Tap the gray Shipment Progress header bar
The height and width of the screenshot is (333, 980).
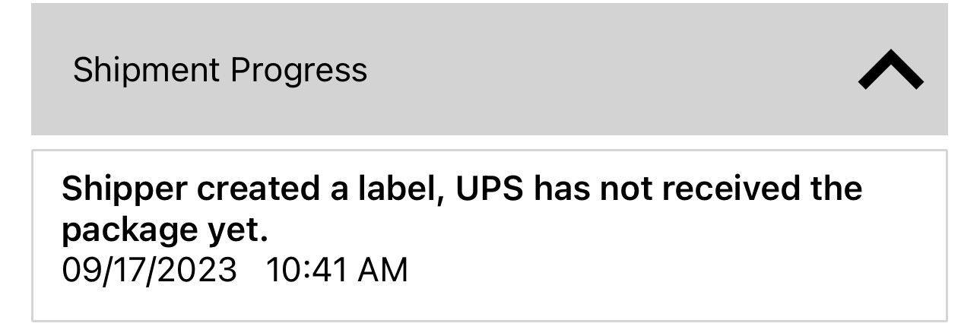pyautogui.click(x=490, y=69)
